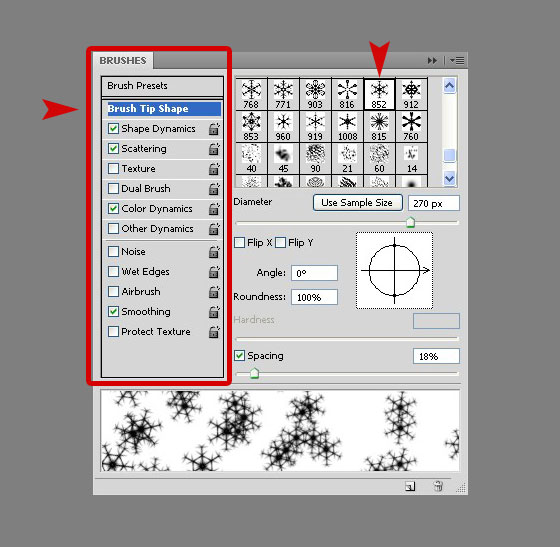Toggle the Noise lock icon
The width and height of the screenshot is (560, 547).
214,252
